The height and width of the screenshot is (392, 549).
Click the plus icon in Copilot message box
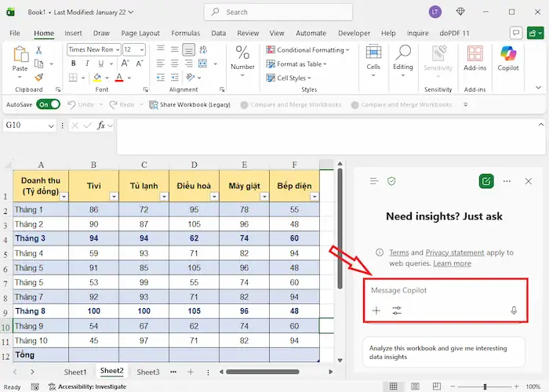[x=376, y=310]
